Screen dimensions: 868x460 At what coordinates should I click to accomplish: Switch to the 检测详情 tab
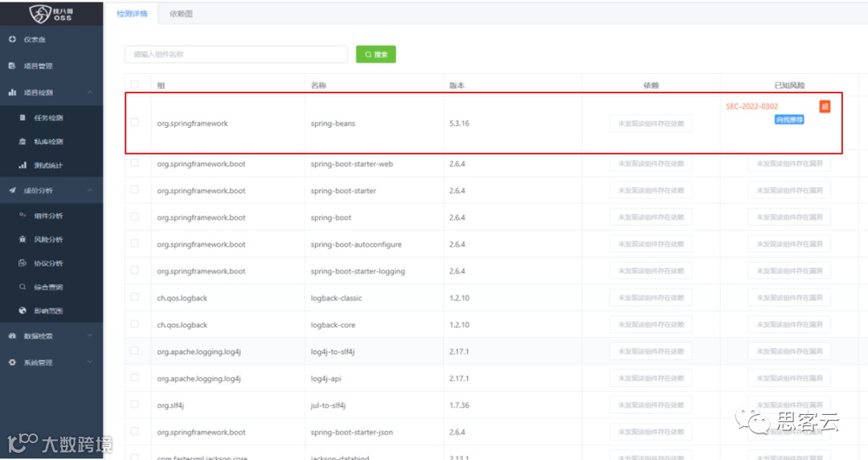coord(132,14)
